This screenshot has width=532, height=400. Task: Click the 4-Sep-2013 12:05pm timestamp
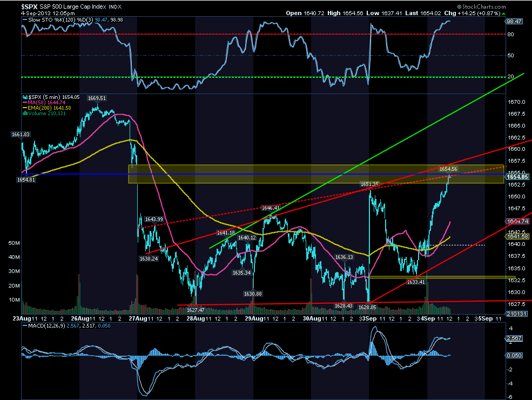click(48, 13)
